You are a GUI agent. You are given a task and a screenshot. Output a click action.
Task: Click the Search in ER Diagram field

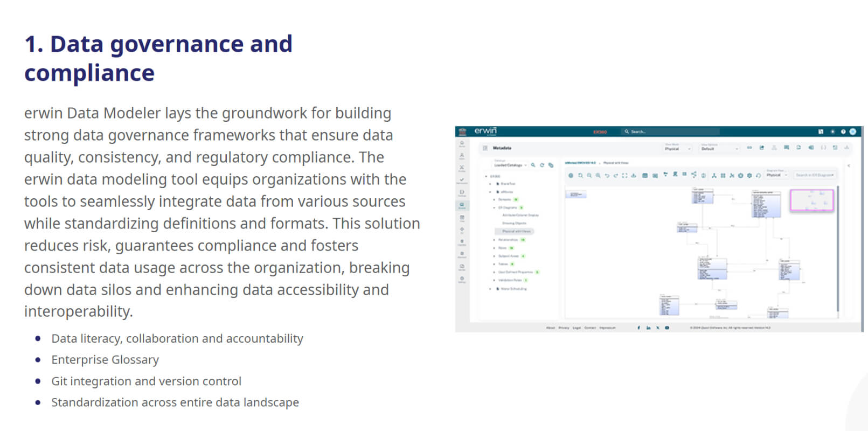(x=815, y=175)
